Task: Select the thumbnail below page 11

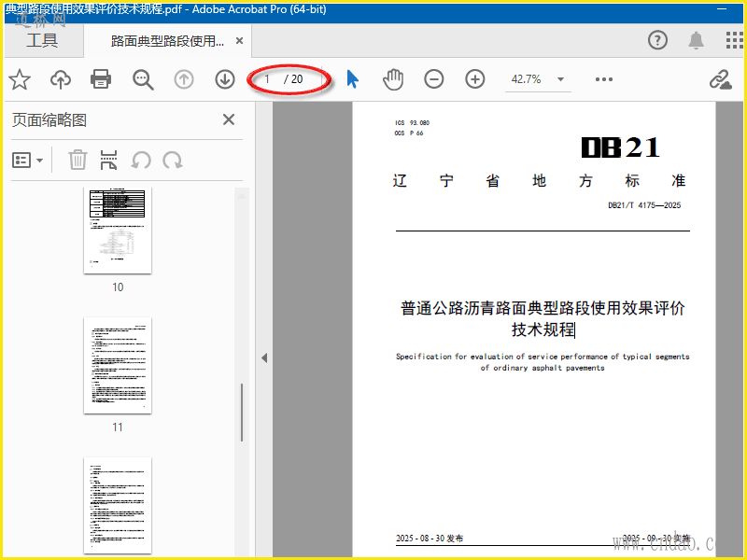Action: pyautogui.click(x=118, y=506)
